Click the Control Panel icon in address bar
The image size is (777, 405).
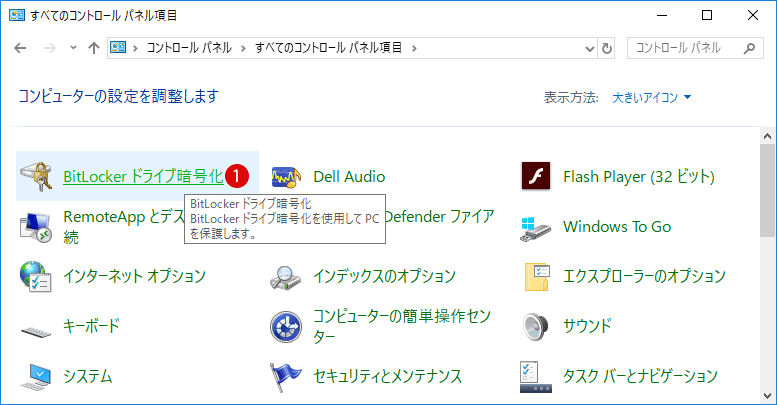click(117, 48)
